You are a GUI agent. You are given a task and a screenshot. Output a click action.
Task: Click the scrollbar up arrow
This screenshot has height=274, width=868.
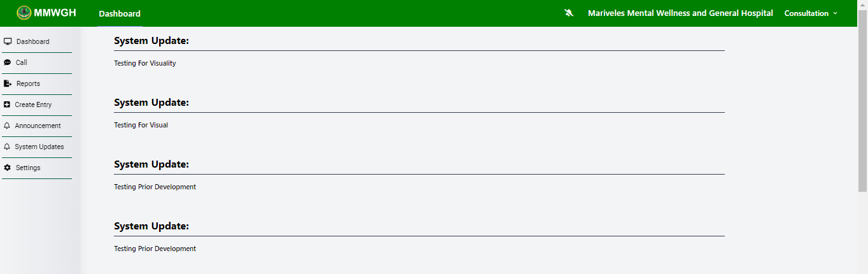pos(862,4)
